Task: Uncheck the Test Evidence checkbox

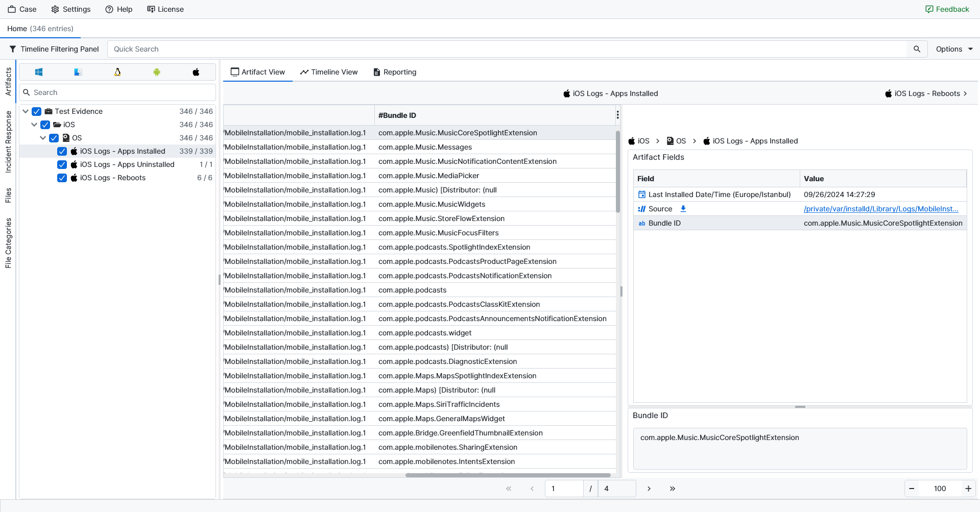Action: [37, 111]
